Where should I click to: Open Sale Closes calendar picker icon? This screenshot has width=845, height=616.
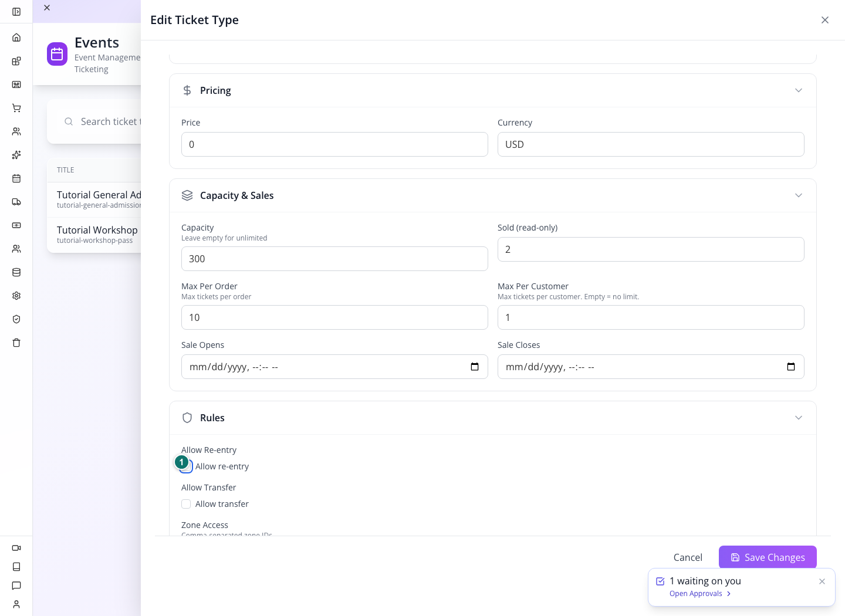[x=791, y=367]
